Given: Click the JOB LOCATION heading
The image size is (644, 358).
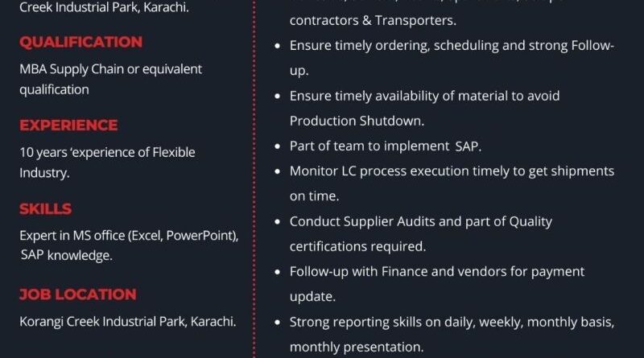Looking at the screenshot, I should pyautogui.click(x=77, y=294).
